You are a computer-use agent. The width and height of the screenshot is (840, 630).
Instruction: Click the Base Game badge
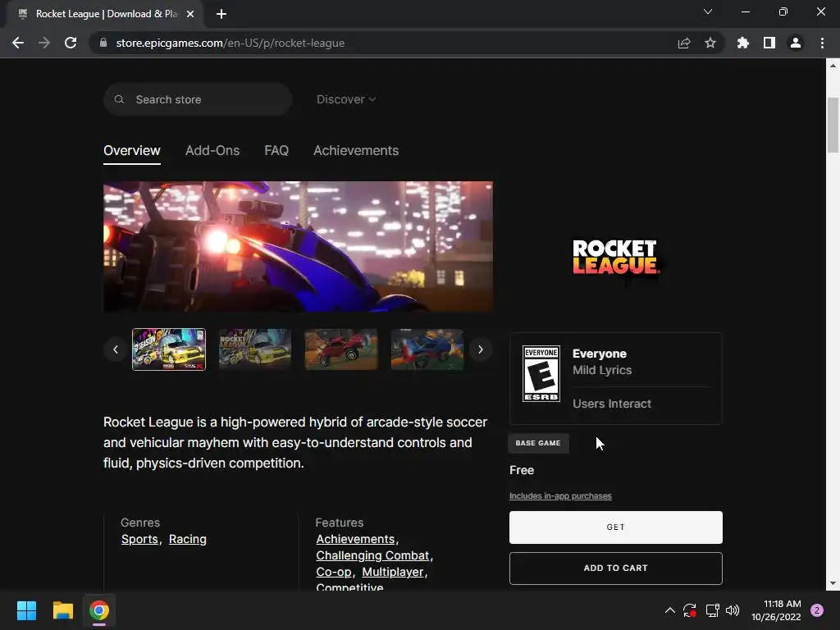[538, 443]
